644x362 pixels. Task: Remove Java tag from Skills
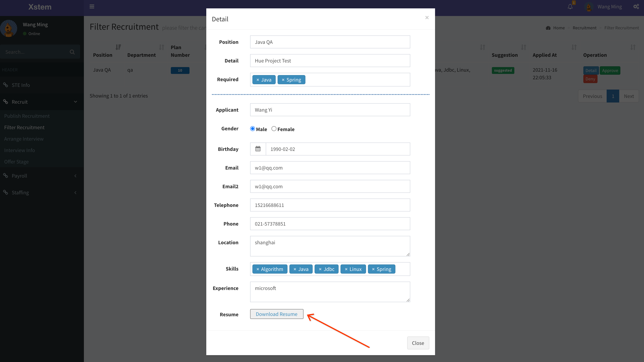[295, 269]
